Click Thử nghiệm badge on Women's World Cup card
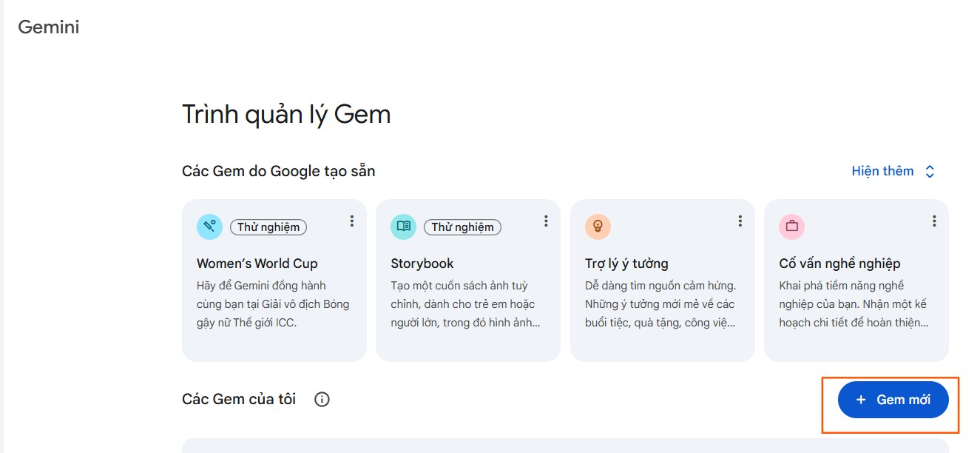Viewport: 980px width, 453px height. pos(268,227)
